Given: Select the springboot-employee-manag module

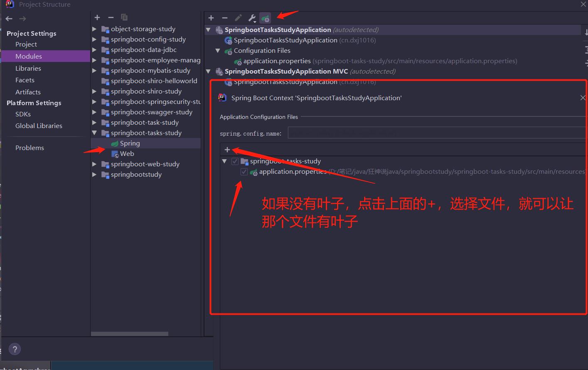Looking at the screenshot, I should coord(155,60).
